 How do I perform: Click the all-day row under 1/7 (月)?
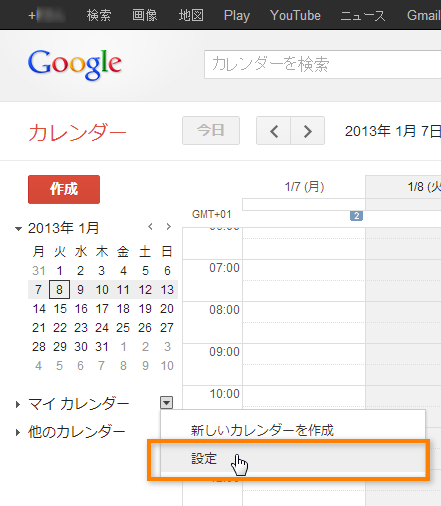pos(304,204)
